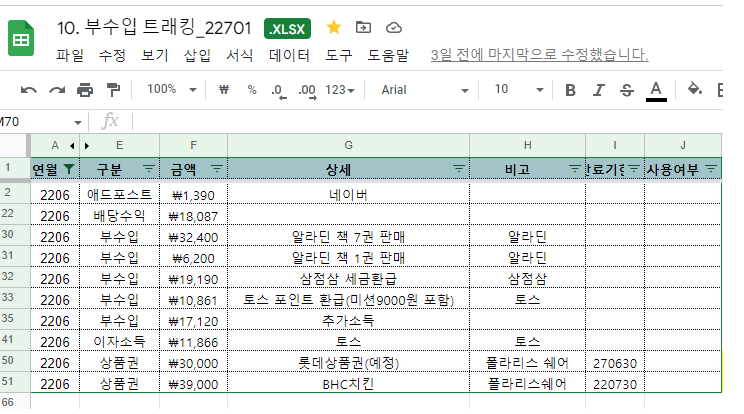Open the 보기 menu

pyautogui.click(x=155, y=55)
